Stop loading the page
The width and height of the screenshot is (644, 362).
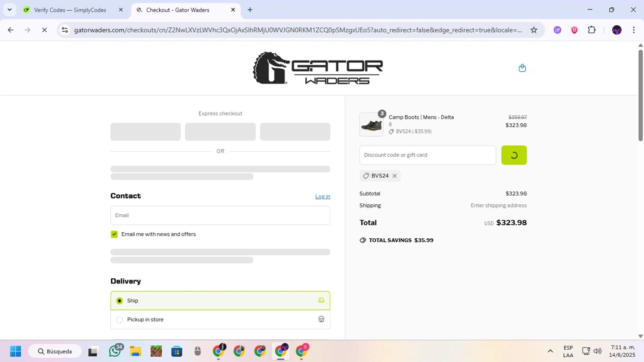pos(44,30)
